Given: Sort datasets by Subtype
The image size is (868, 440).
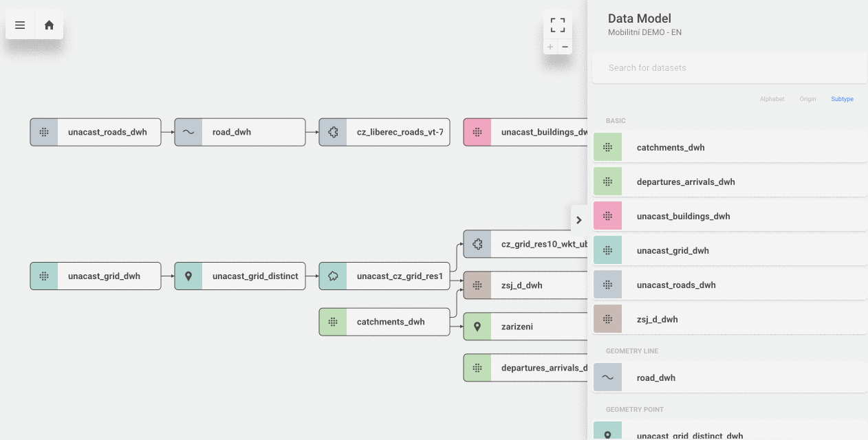Looking at the screenshot, I should [842, 99].
